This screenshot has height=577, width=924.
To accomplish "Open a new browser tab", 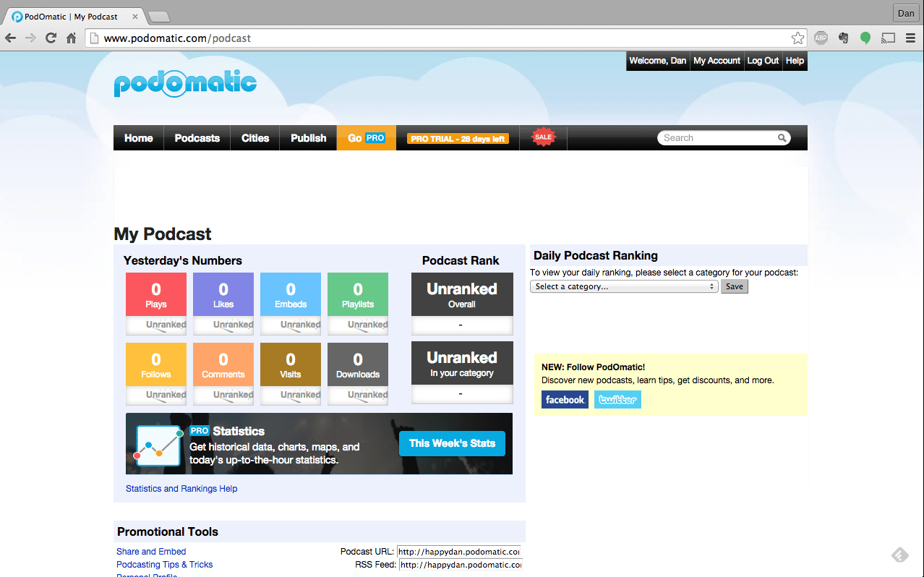I will (x=158, y=17).
